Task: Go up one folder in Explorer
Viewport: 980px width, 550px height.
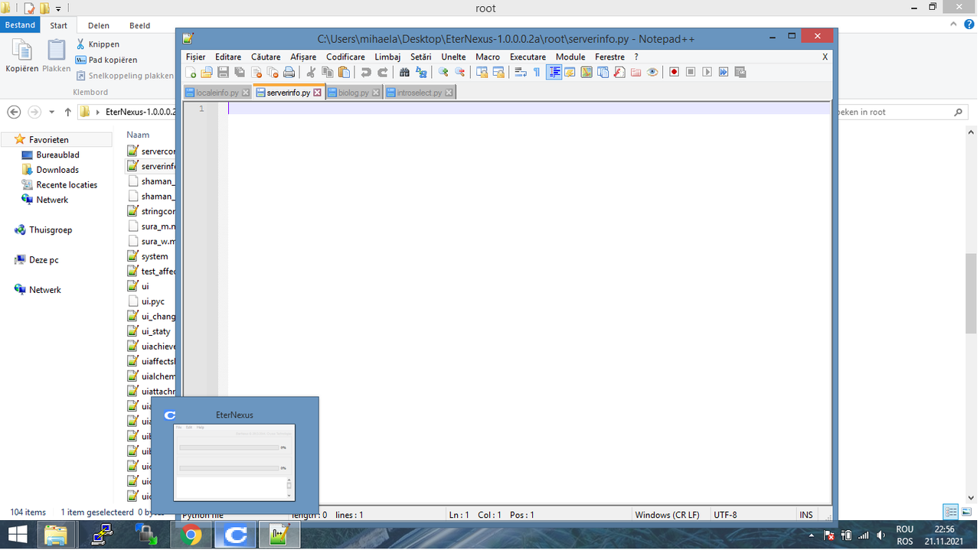Action: tap(67, 112)
